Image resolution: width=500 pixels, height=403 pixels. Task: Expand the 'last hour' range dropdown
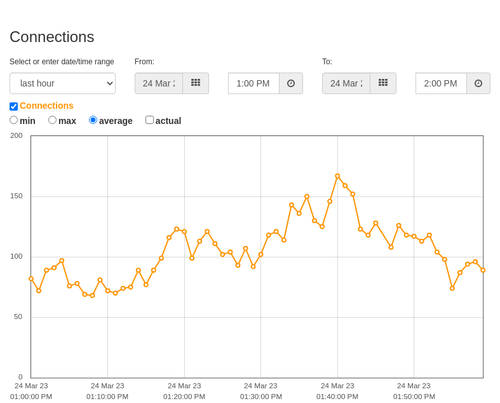click(63, 83)
